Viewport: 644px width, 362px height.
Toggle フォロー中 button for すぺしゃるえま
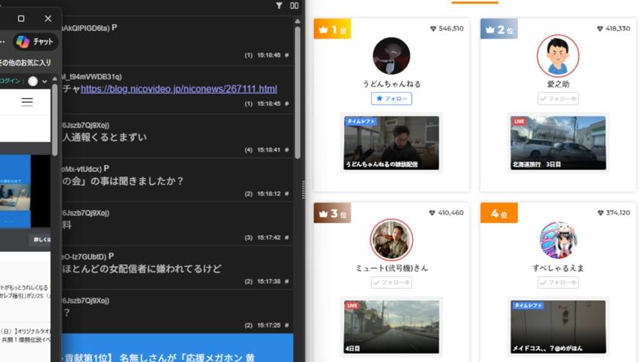[x=558, y=282]
